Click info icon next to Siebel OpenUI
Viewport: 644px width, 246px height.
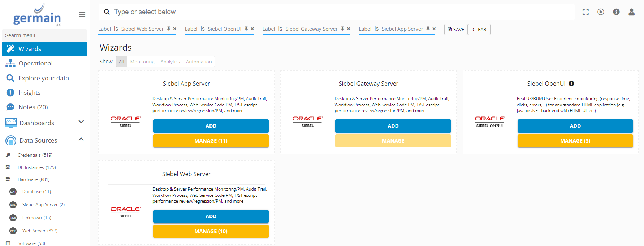(x=571, y=84)
